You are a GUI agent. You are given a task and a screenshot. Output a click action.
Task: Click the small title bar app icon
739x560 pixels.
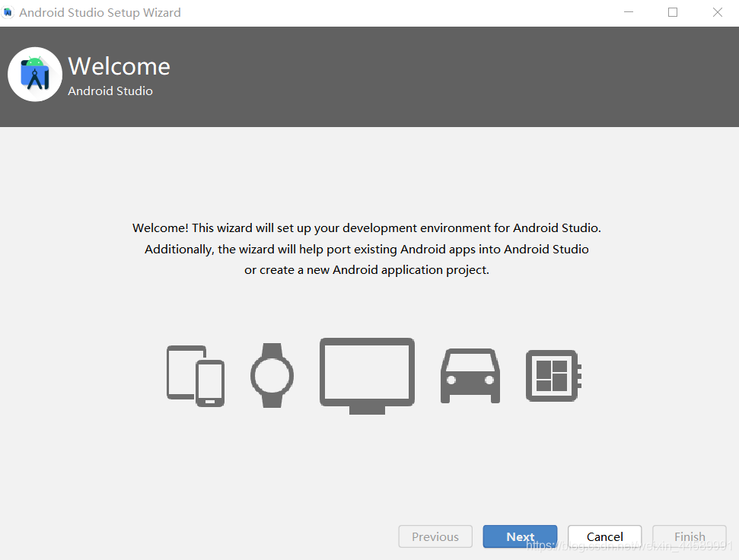click(8, 12)
